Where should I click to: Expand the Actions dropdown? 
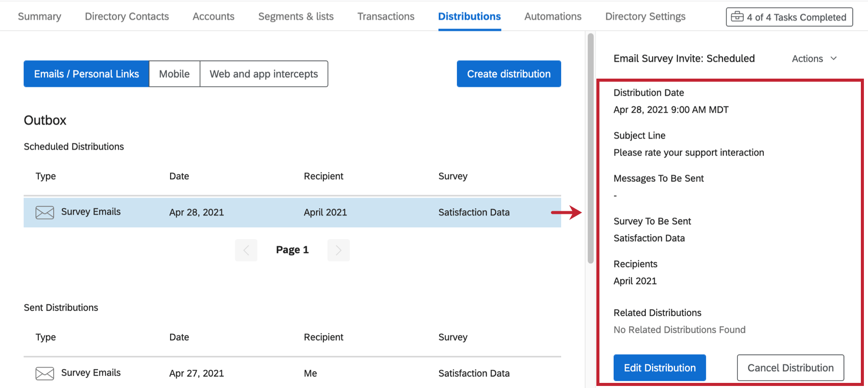[814, 59]
